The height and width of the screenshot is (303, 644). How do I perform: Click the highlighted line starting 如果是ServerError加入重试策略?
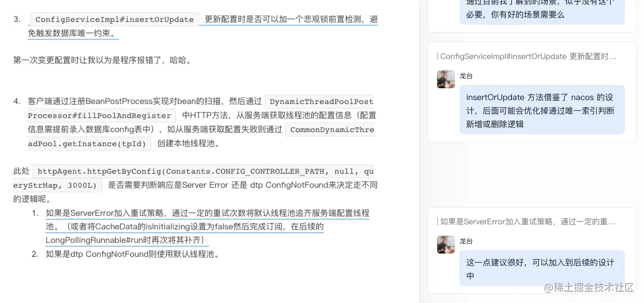point(208,213)
